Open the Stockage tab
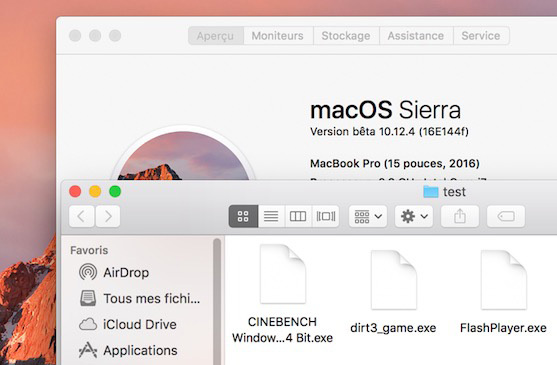557x365 pixels. click(346, 36)
